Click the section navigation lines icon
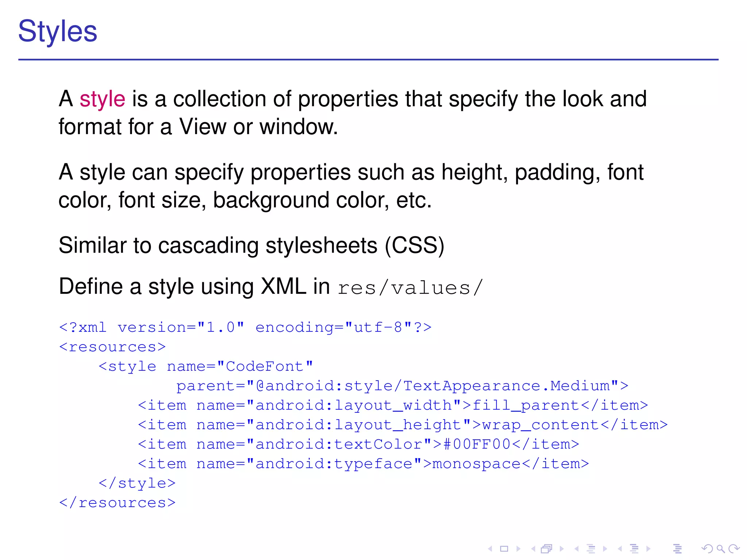Screen dimensions: 747x560 pyautogui.click(x=634, y=548)
